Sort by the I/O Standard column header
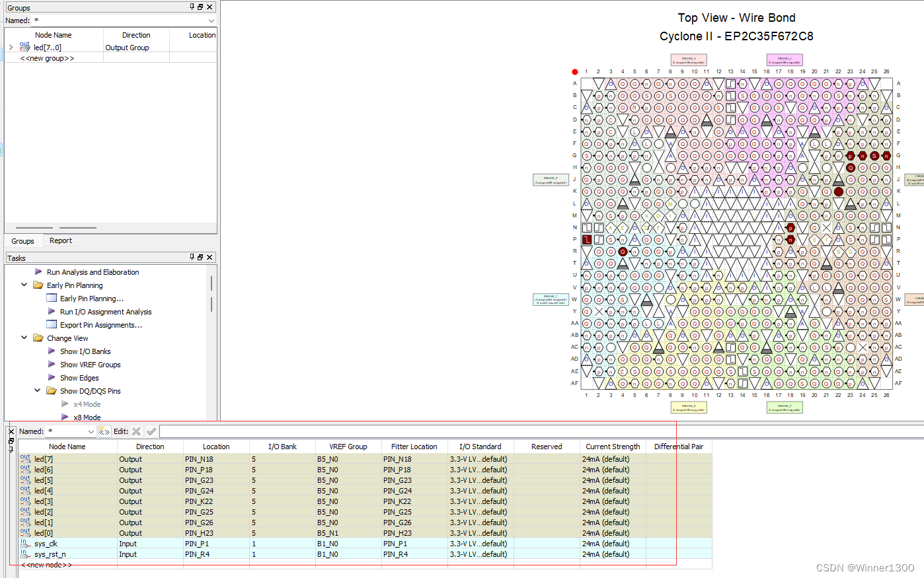The height and width of the screenshot is (578, 924). click(481, 447)
